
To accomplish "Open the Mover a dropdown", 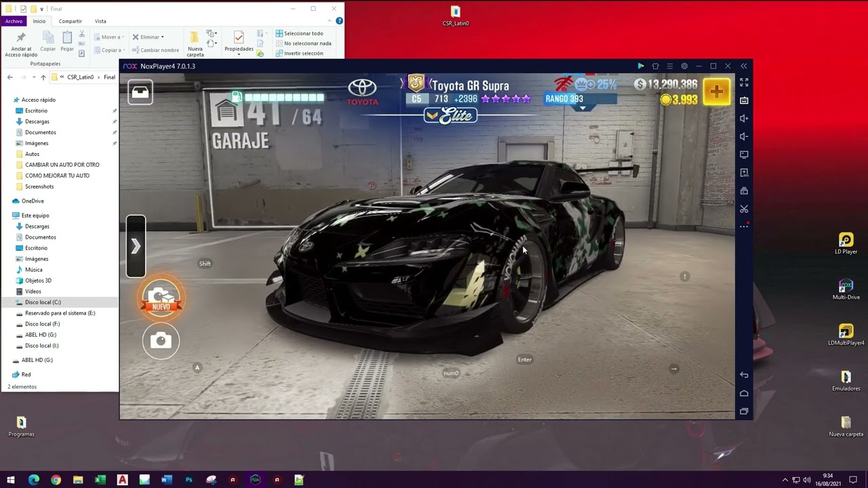I will [x=108, y=37].
